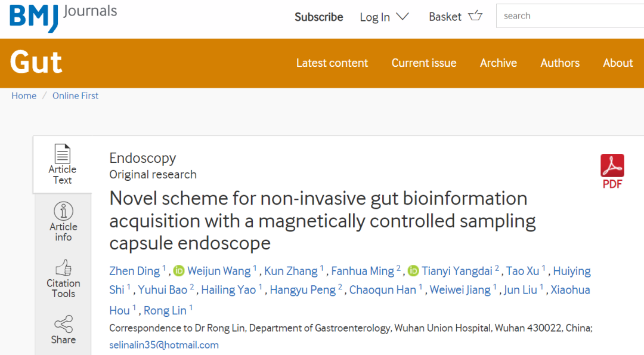Viewport: 644px width, 355px height.
Task: Expand the Log In dropdown
Action: [x=384, y=17]
